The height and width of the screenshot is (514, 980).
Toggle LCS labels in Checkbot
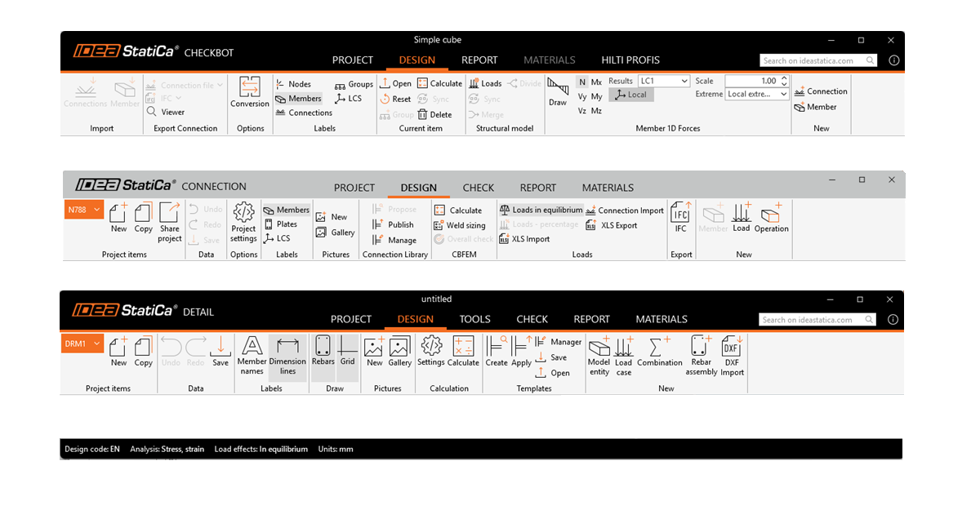pos(348,99)
